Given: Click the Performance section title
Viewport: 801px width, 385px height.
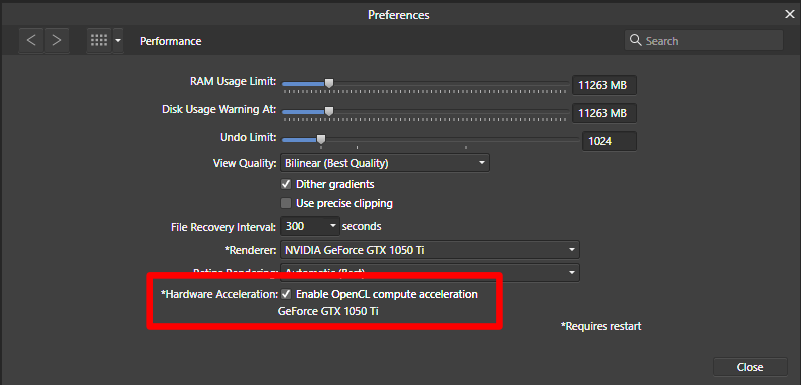Looking at the screenshot, I should click(171, 41).
